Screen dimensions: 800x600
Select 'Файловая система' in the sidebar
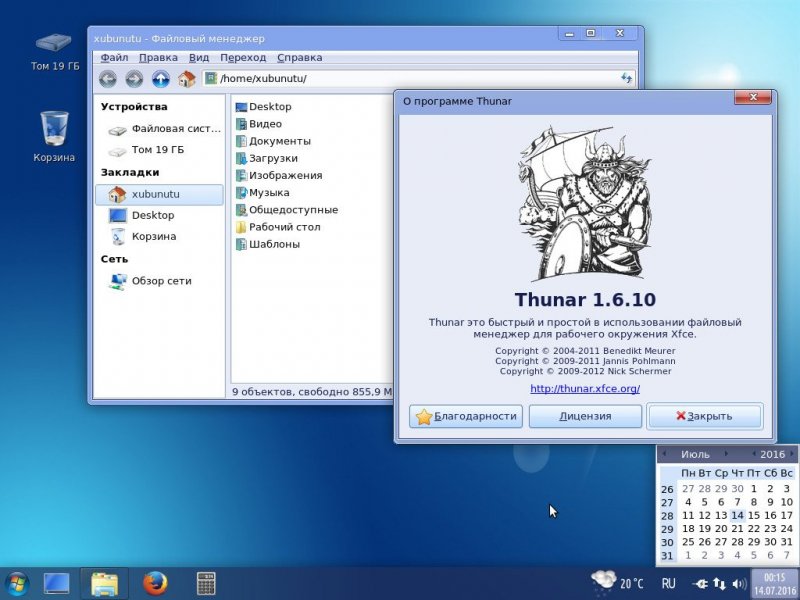[x=164, y=129]
